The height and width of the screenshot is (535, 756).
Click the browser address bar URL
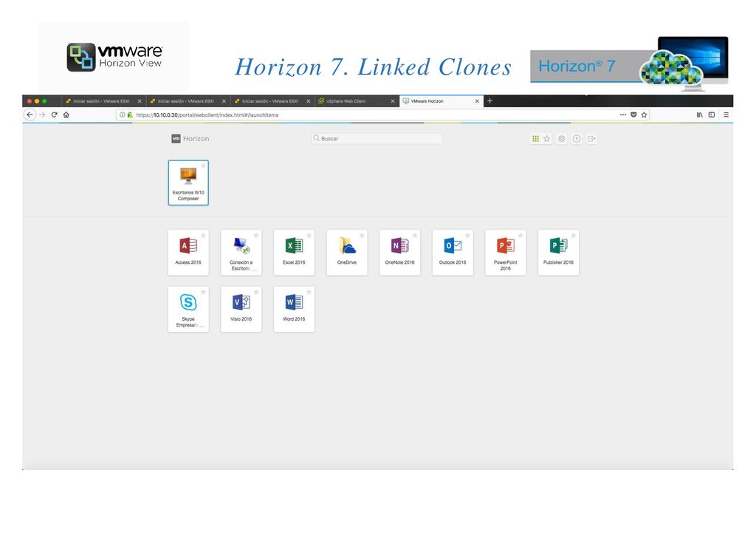(207, 115)
